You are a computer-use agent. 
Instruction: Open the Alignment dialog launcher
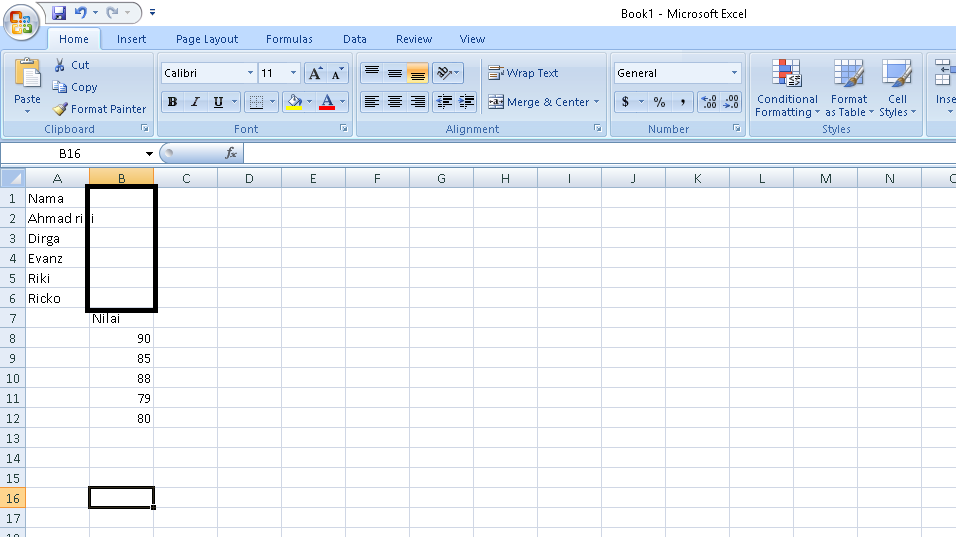click(x=598, y=128)
